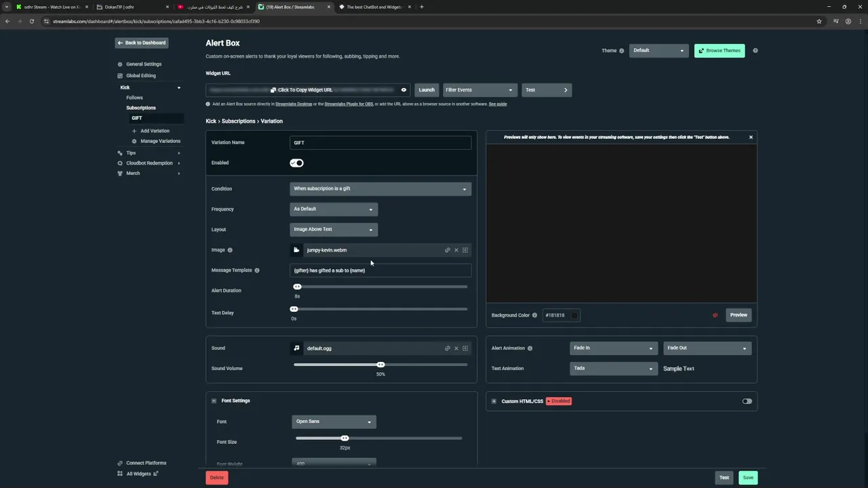Click the help icon right of Browse Themes
This screenshot has width=868, height=488.
755,51
